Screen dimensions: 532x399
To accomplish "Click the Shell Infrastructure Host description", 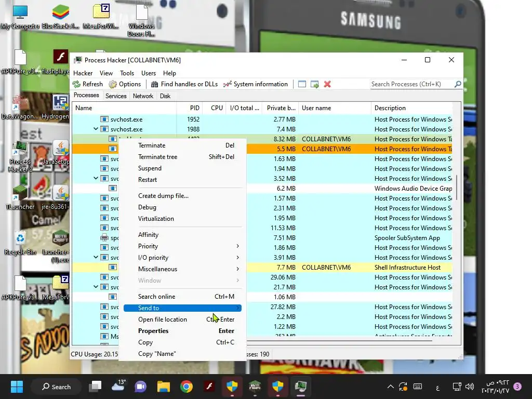I will tap(407, 268).
